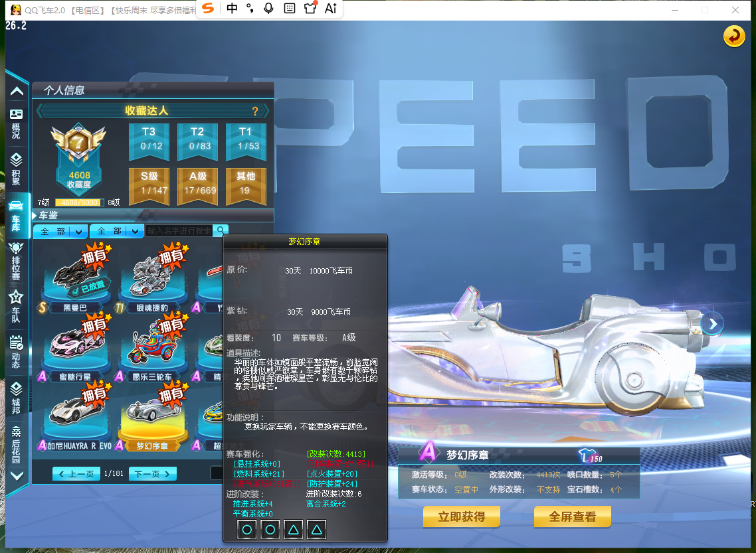756x553 pixels.
Task: Open the second 全部 filter dropdown
Action: tap(117, 231)
